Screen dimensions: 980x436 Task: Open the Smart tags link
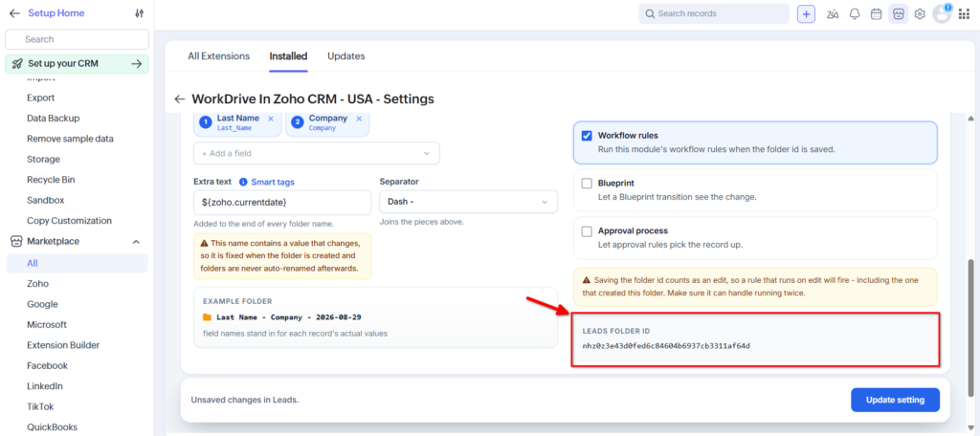pos(273,182)
